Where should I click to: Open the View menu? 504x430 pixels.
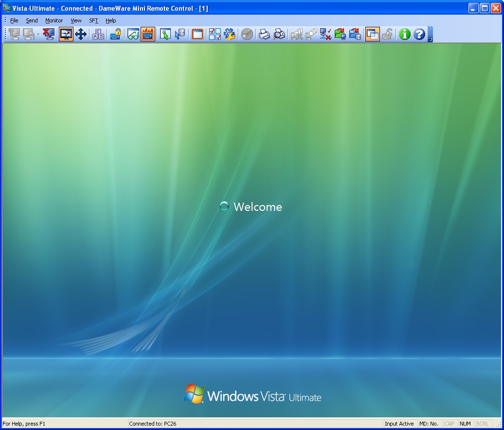(x=76, y=20)
